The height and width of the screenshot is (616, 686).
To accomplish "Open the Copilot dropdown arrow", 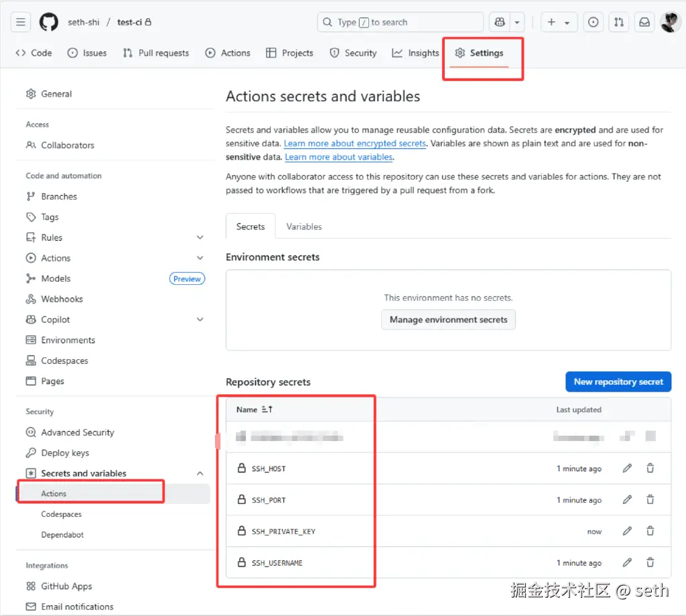I will [517, 22].
